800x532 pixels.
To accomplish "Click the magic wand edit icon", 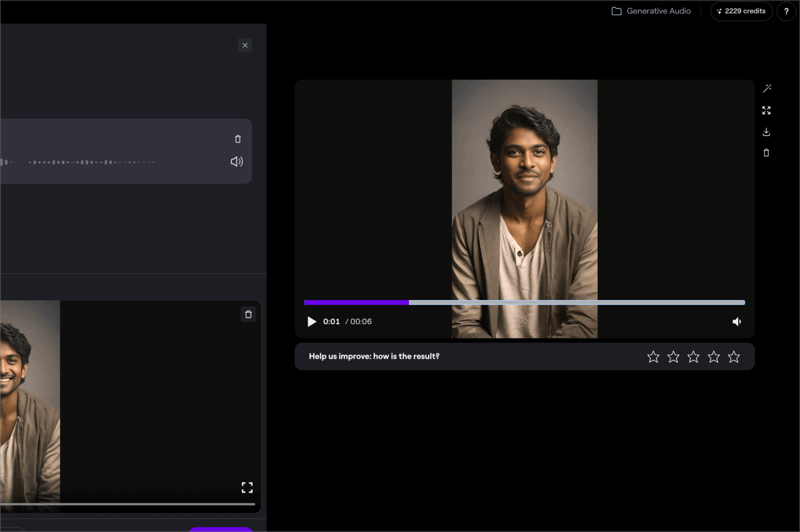I will tap(767, 88).
